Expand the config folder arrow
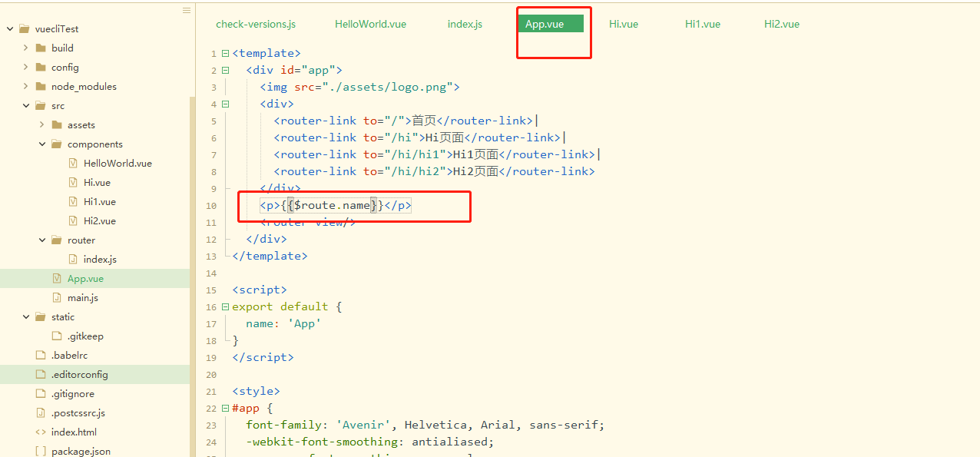 pyautogui.click(x=25, y=67)
